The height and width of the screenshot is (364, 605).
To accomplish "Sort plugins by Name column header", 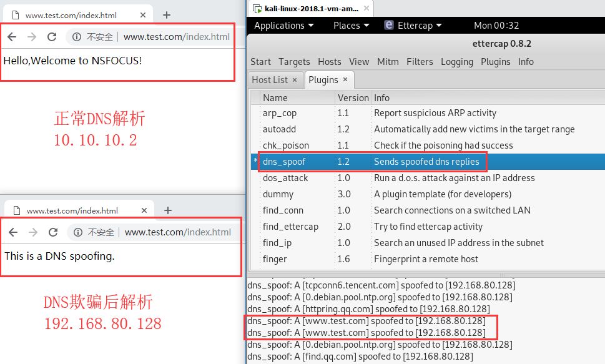I will [298, 98].
